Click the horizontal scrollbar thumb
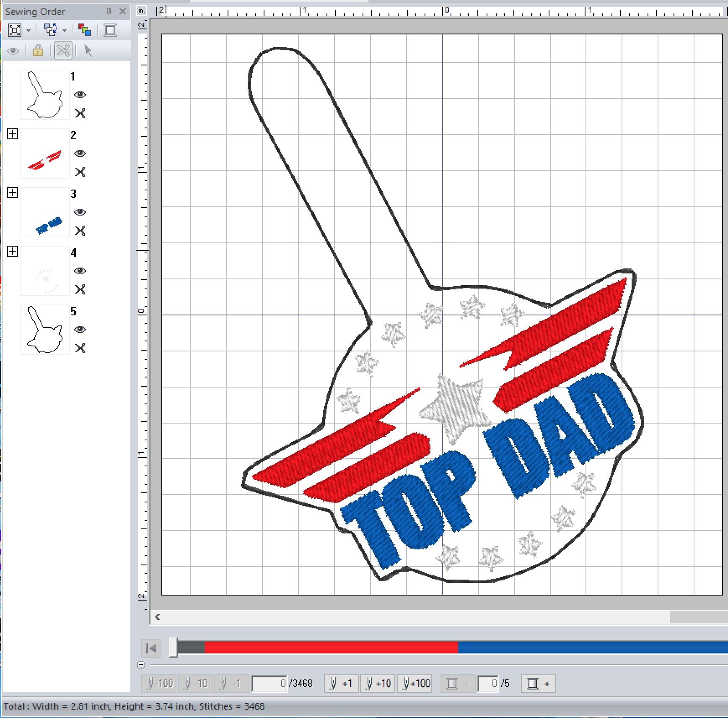Image resolution: width=728 pixels, height=718 pixels. pos(699,617)
